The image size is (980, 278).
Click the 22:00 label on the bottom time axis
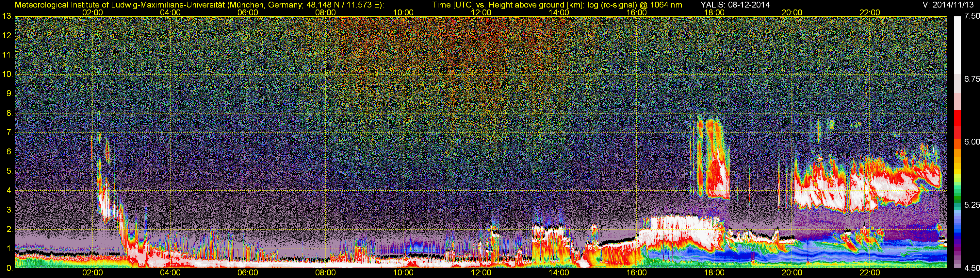(x=870, y=273)
